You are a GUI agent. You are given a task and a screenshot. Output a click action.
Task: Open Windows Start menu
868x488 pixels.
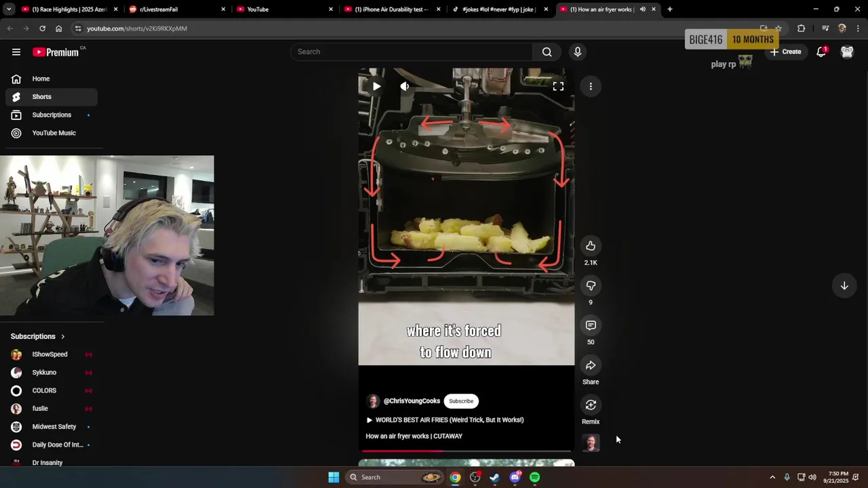coord(334,477)
